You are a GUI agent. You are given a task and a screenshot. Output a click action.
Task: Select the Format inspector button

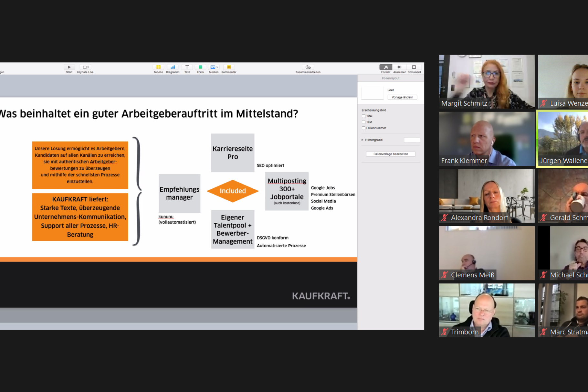(385, 67)
